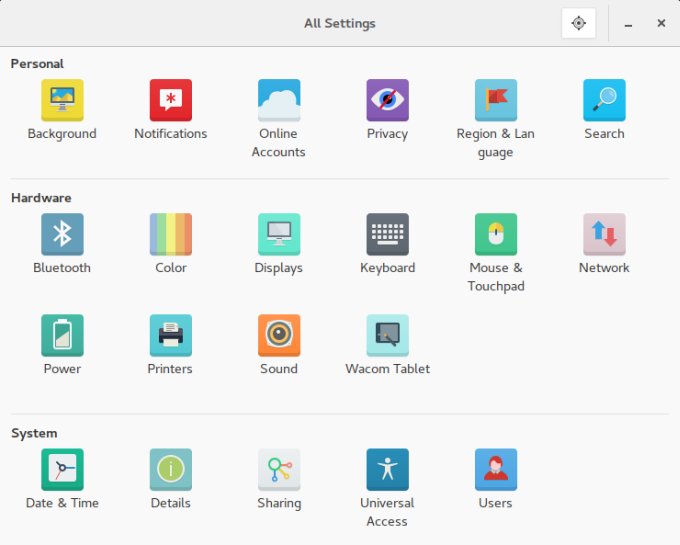Open the Online Accounts cloud icon
Viewport: 680px width, 545px height.
tap(279, 100)
